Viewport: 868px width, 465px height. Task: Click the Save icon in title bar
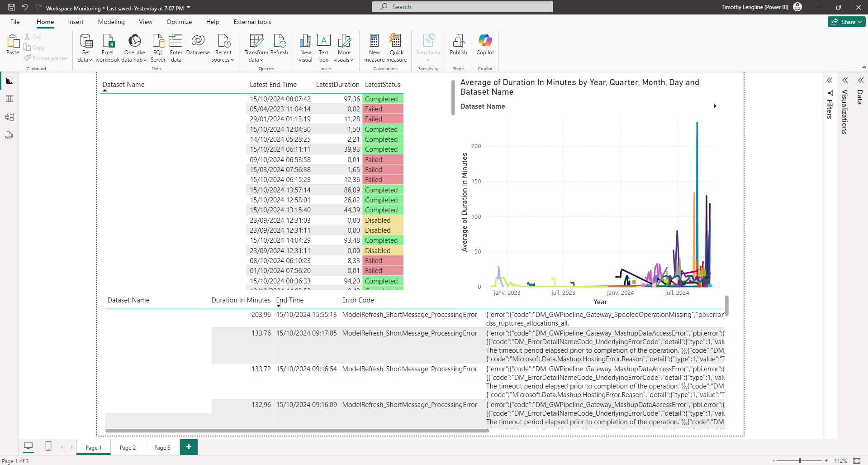pos(11,7)
